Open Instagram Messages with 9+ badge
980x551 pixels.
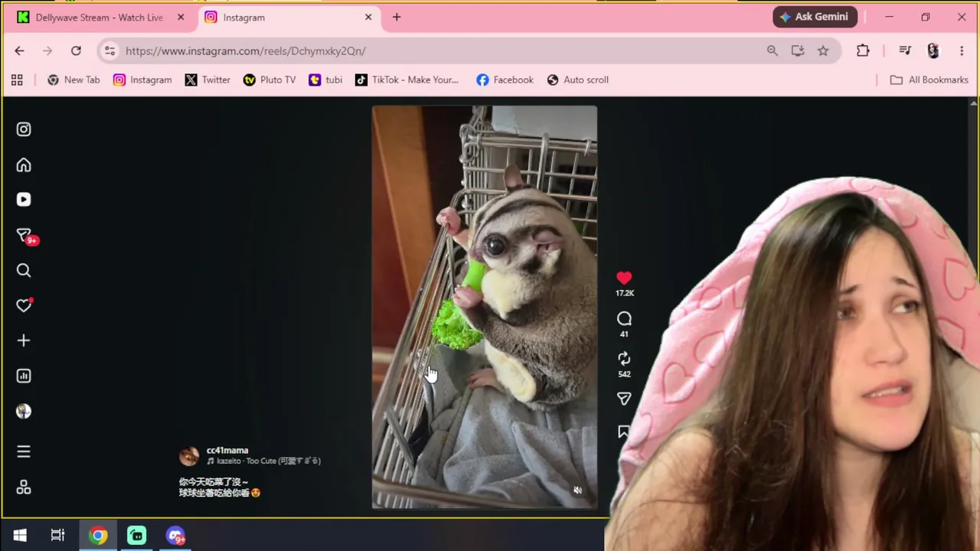pos(25,236)
